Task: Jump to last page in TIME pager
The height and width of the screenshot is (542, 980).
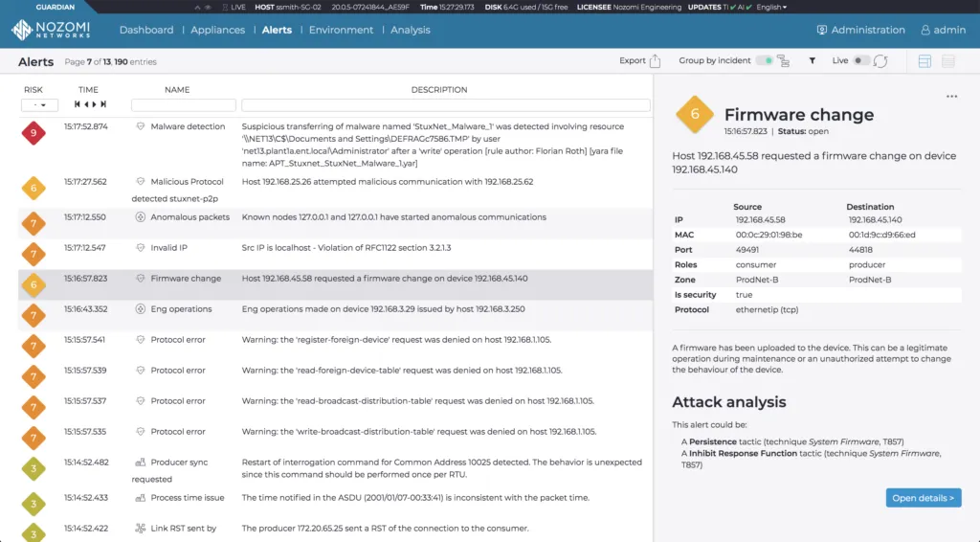Action: 103,104
